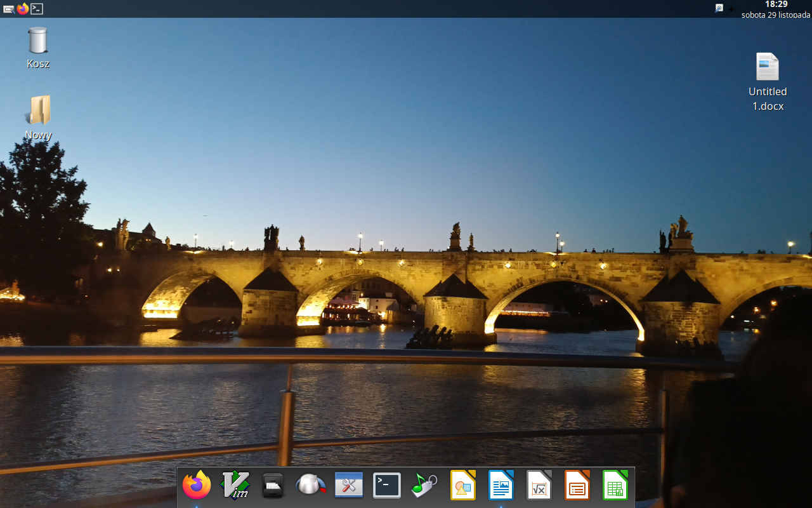Open LibreOffice Writer
Viewport: 812px width, 508px height.
pos(501,485)
